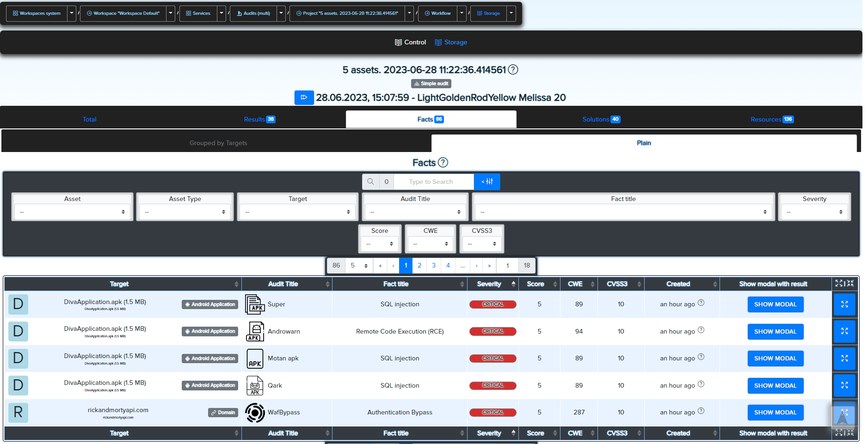
Task: Switch to the Total tab
Action: (x=89, y=119)
